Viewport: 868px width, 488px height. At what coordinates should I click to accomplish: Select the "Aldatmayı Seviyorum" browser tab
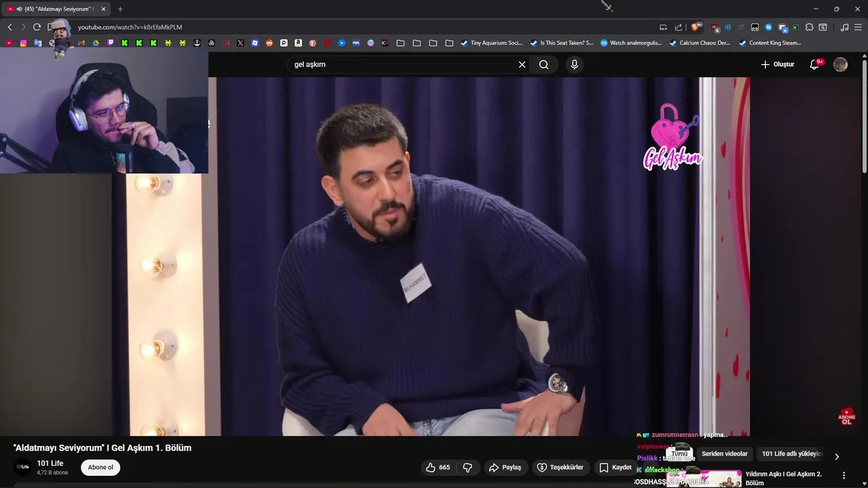[x=58, y=9]
